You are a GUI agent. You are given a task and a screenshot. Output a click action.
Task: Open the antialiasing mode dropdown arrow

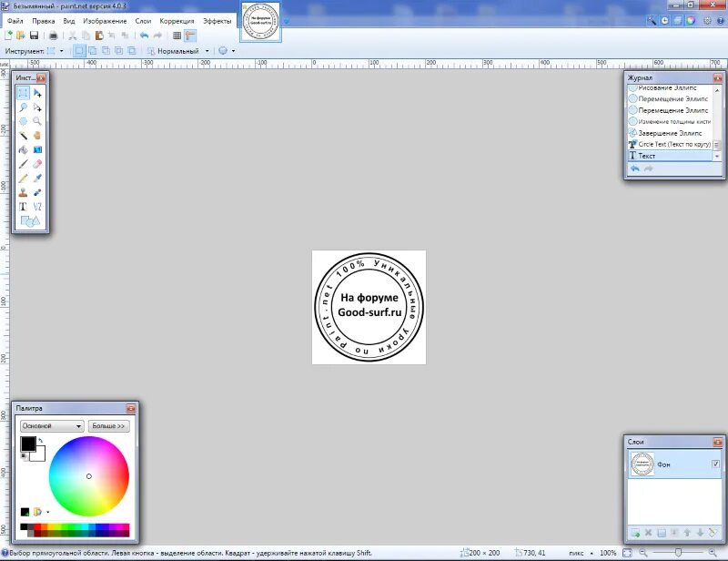point(233,51)
